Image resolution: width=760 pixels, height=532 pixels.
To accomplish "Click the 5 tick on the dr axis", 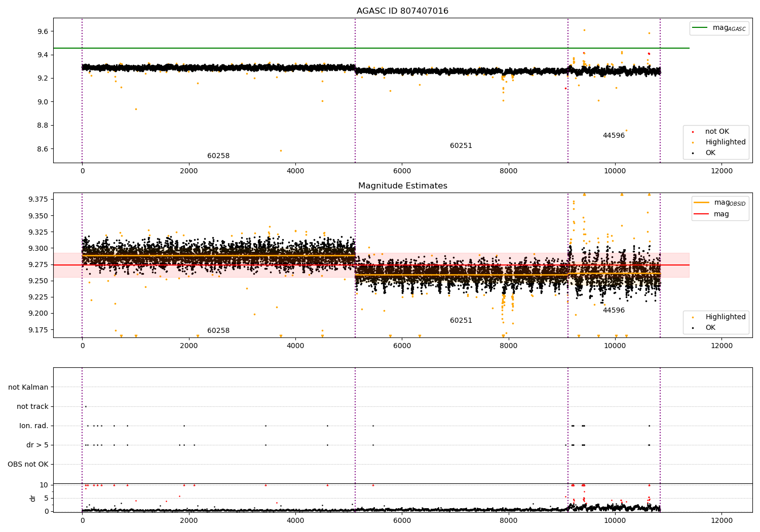I will [47, 499].
